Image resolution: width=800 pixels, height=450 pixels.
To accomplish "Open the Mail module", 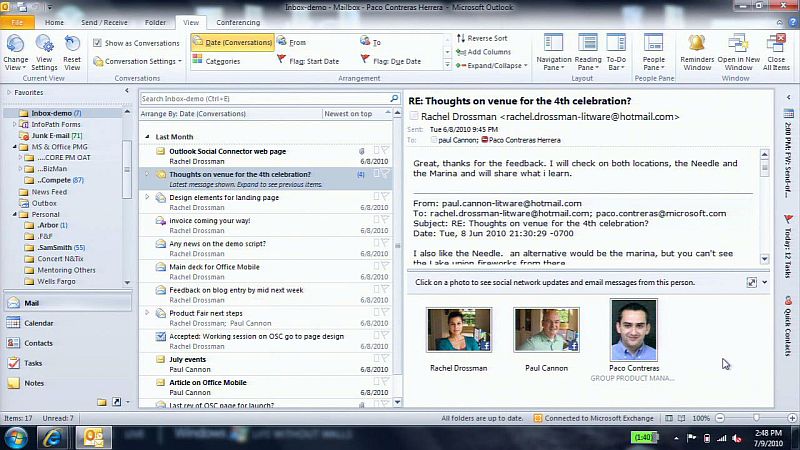I will coord(67,303).
